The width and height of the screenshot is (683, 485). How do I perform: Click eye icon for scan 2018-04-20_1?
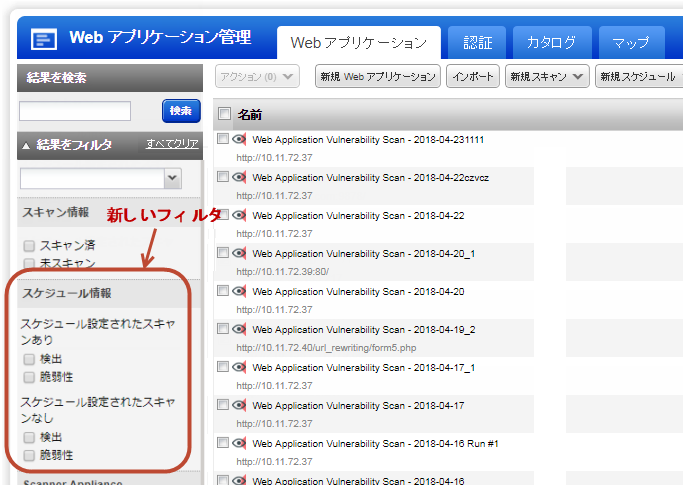(239, 253)
